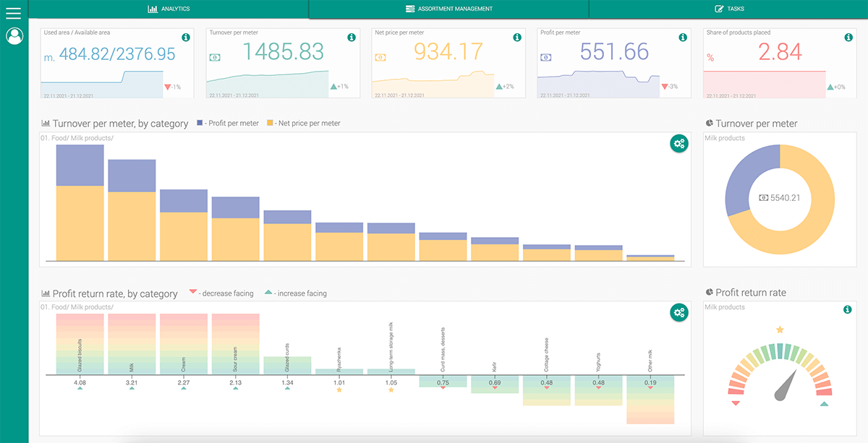Switch to the Analytics tab
The height and width of the screenshot is (443, 868).
pos(170,8)
